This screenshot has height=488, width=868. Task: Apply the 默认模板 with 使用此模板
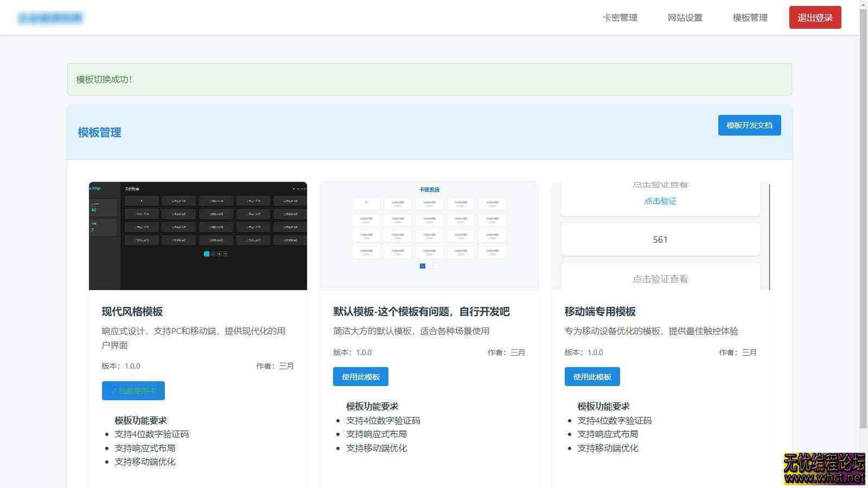click(360, 376)
